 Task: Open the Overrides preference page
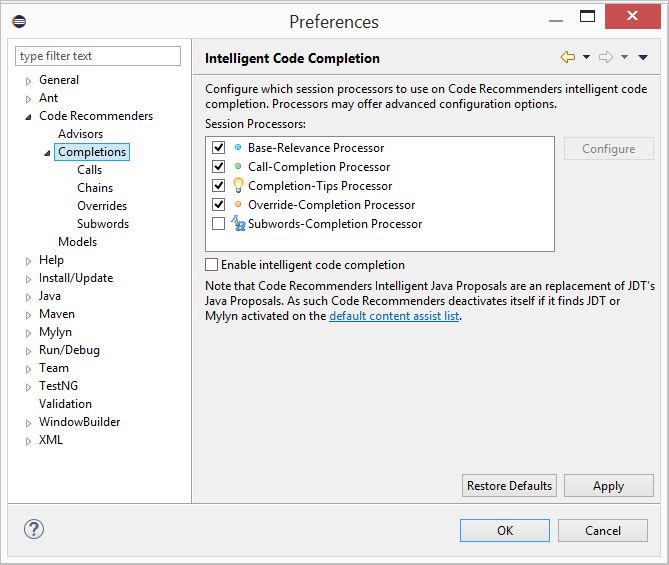coord(102,206)
